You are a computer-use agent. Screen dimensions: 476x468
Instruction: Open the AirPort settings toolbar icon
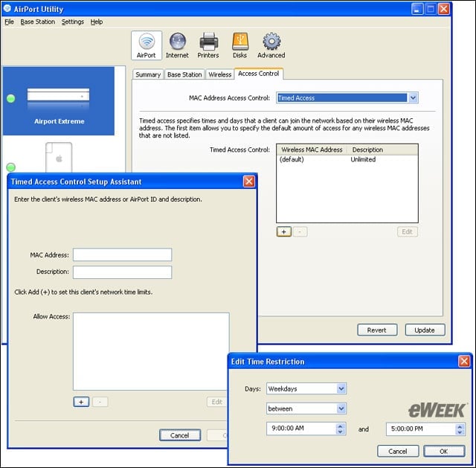[147, 45]
